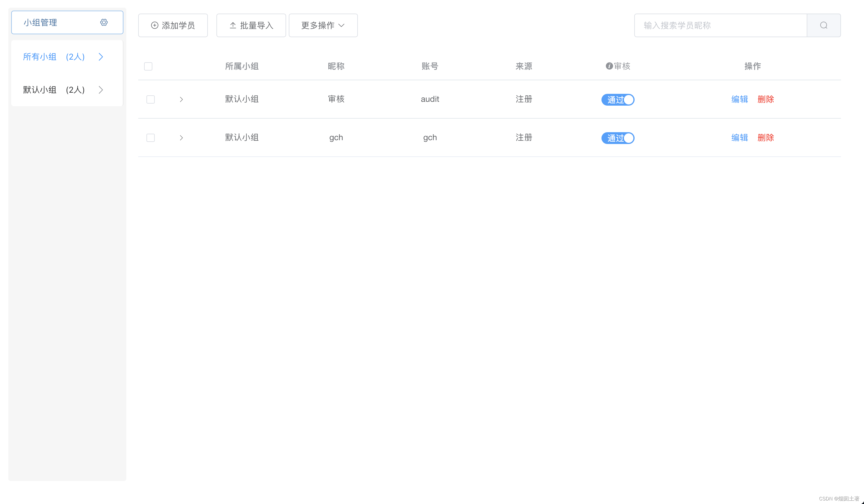Image resolution: width=864 pixels, height=504 pixels.
Task: Expand the audit row details
Action: [181, 99]
